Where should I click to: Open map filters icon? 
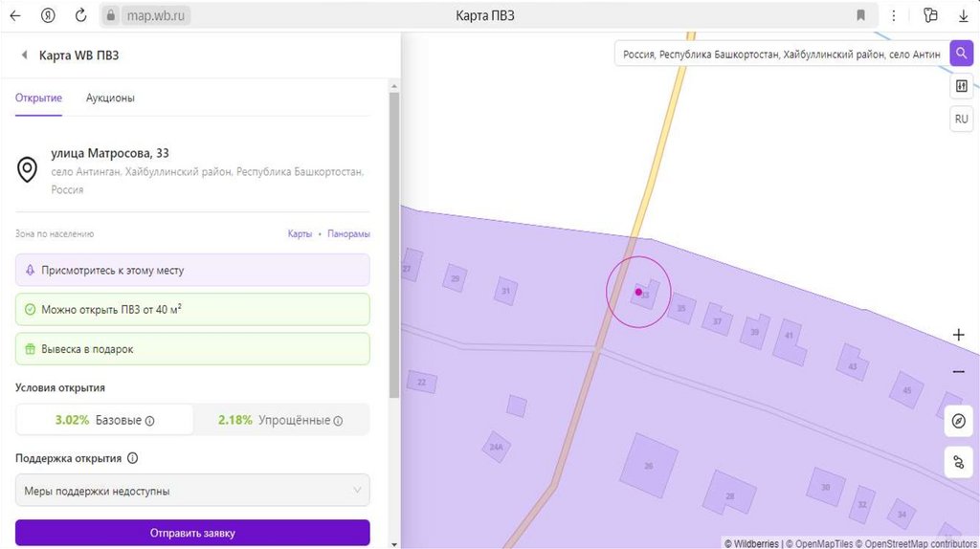coord(961,85)
